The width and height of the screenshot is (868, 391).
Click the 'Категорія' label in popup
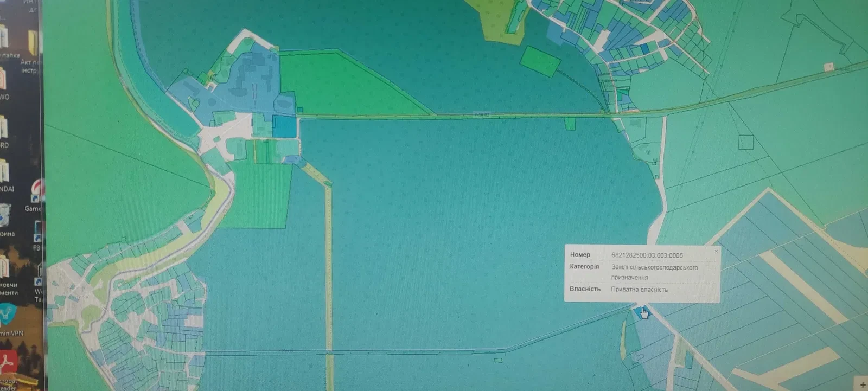(x=584, y=266)
